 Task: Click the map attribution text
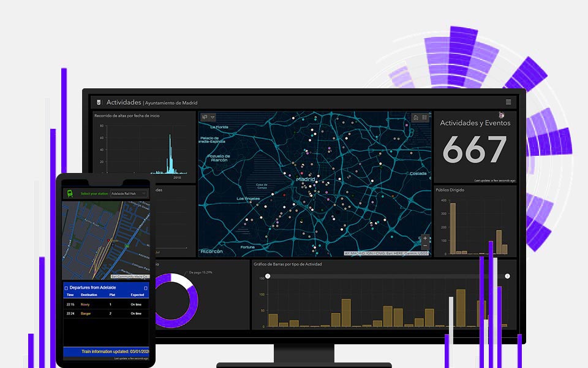(386, 253)
